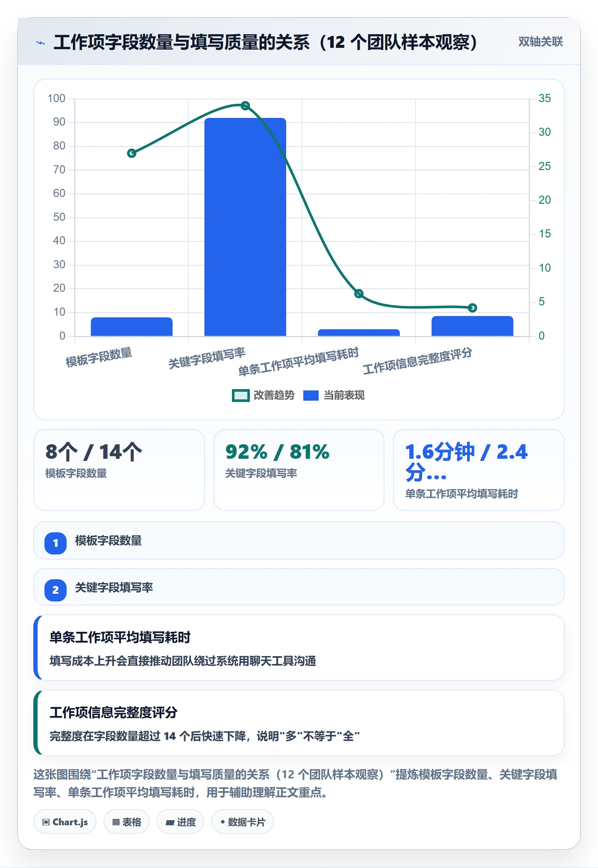This screenshot has width=598, height=868.
Task: Click the tall blue bar for 关键字段填写率
Action: [x=245, y=227]
